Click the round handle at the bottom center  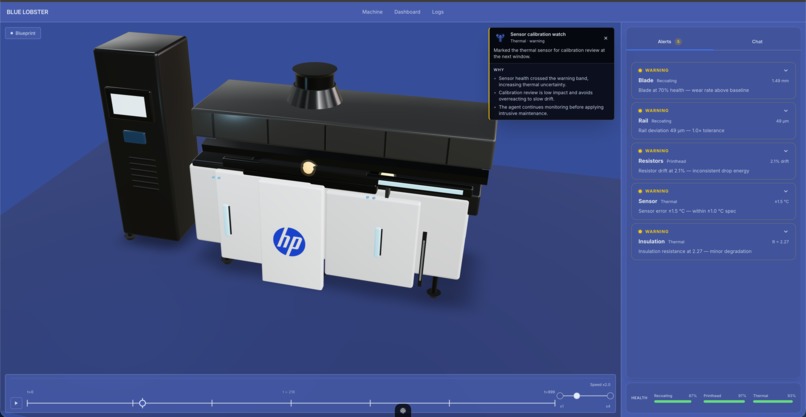(x=403, y=410)
